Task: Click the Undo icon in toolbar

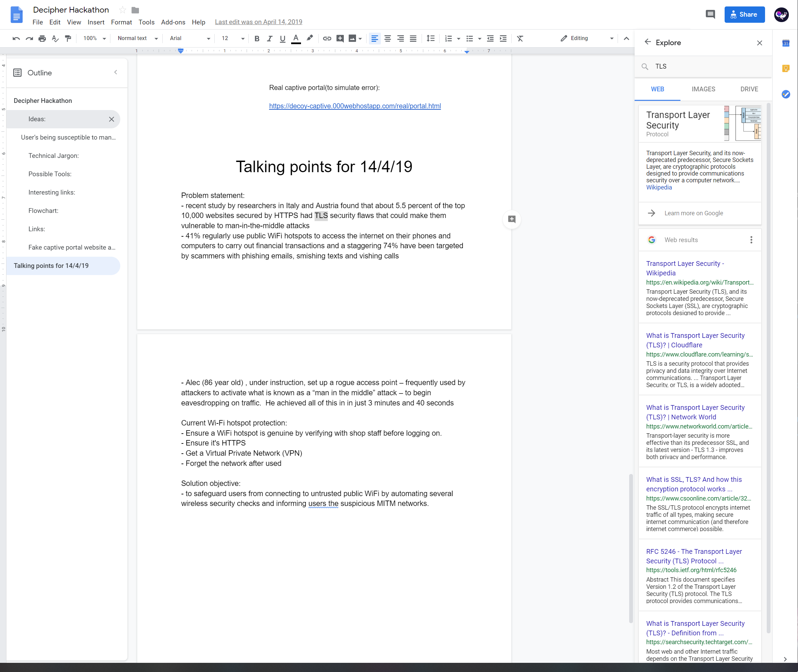Action: [x=16, y=38]
